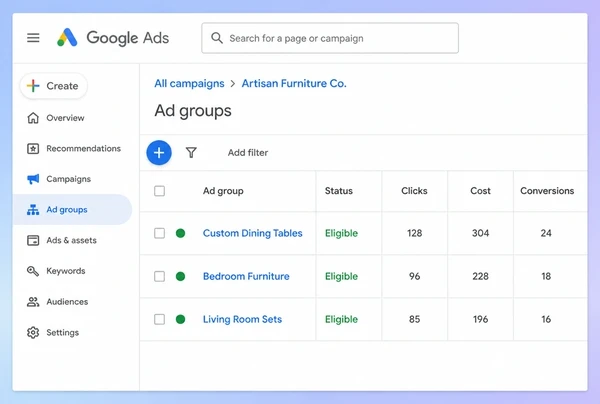Click the Eligible status for Living Room Sets
Viewport: 600px width, 404px height.
coord(341,319)
